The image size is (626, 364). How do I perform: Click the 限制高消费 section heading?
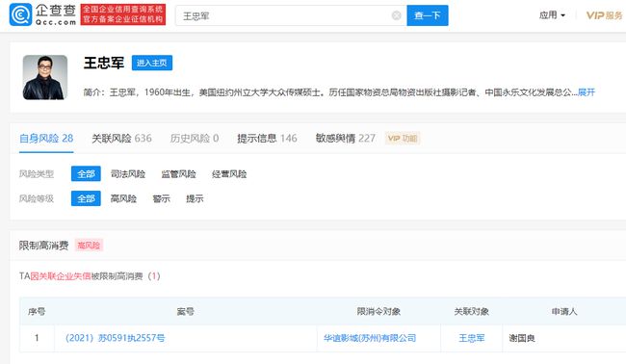point(44,246)
